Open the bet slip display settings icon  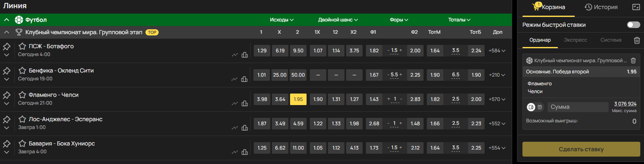click(636, 7)
